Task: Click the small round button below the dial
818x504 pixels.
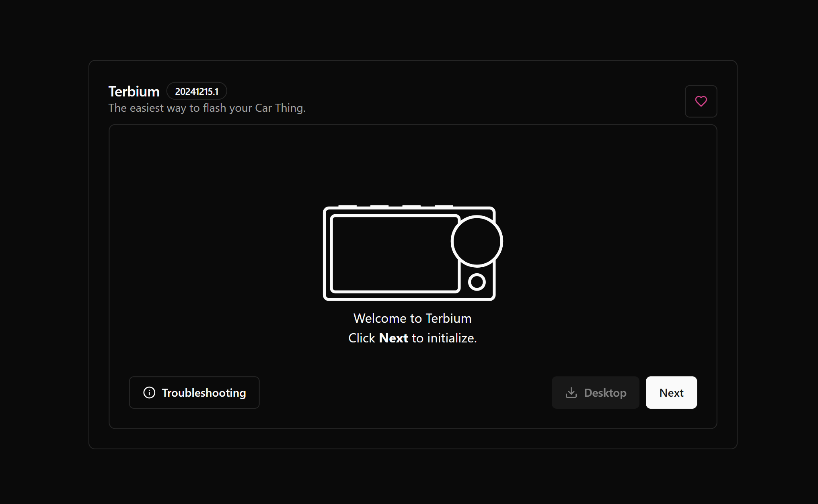Action: tap(477, 282)
